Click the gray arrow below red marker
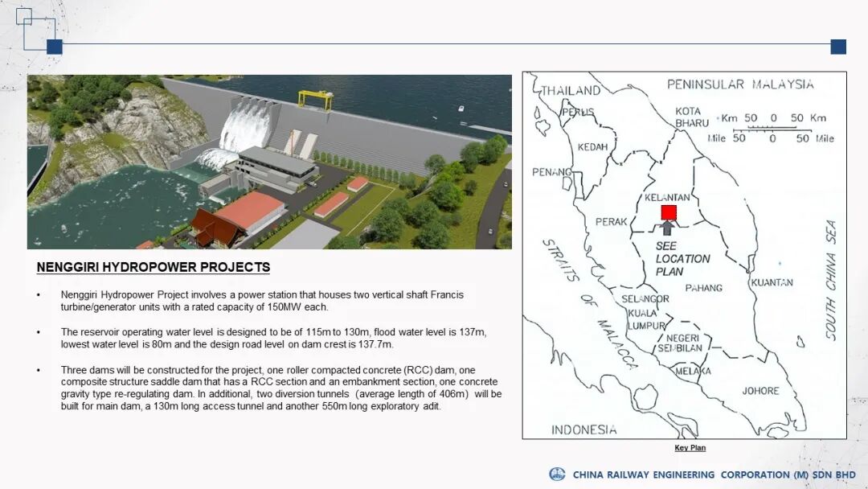868x489 pixels. (668, 228)
